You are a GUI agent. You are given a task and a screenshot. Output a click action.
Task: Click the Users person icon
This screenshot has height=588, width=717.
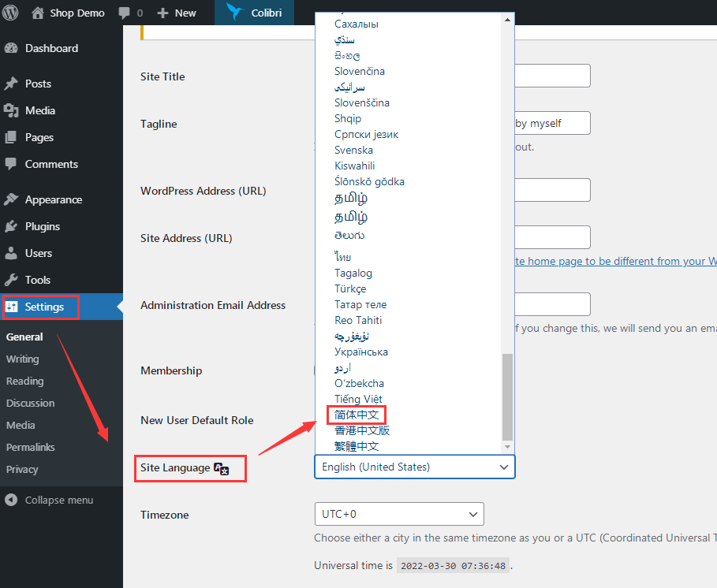coord(11,253)
